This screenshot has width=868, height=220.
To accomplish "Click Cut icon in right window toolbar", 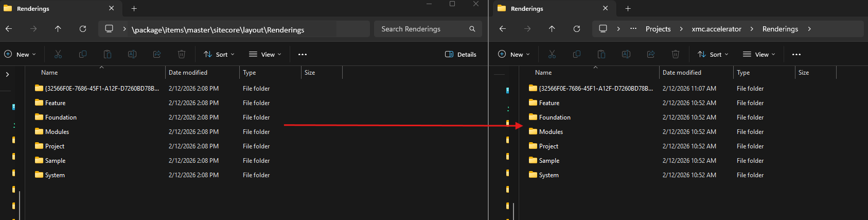I will click(552, 54).
